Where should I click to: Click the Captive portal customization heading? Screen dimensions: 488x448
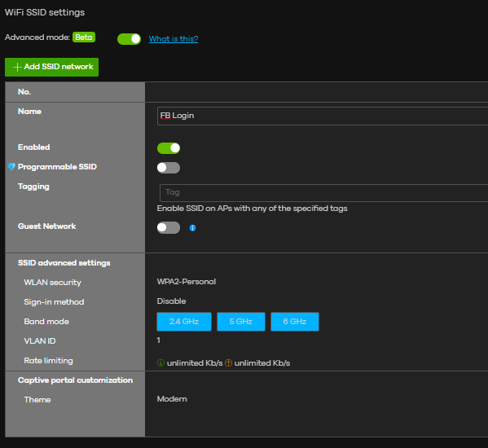click(75, 380)
